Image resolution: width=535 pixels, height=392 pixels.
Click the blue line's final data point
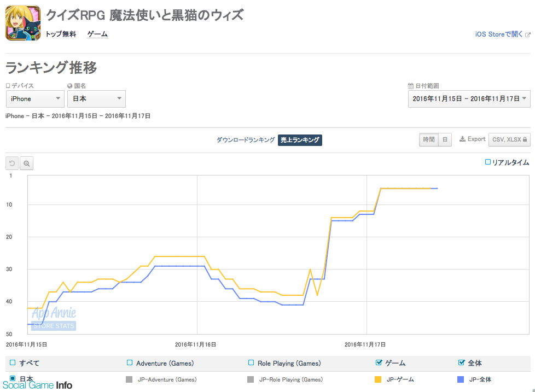(x=438, y=188)
